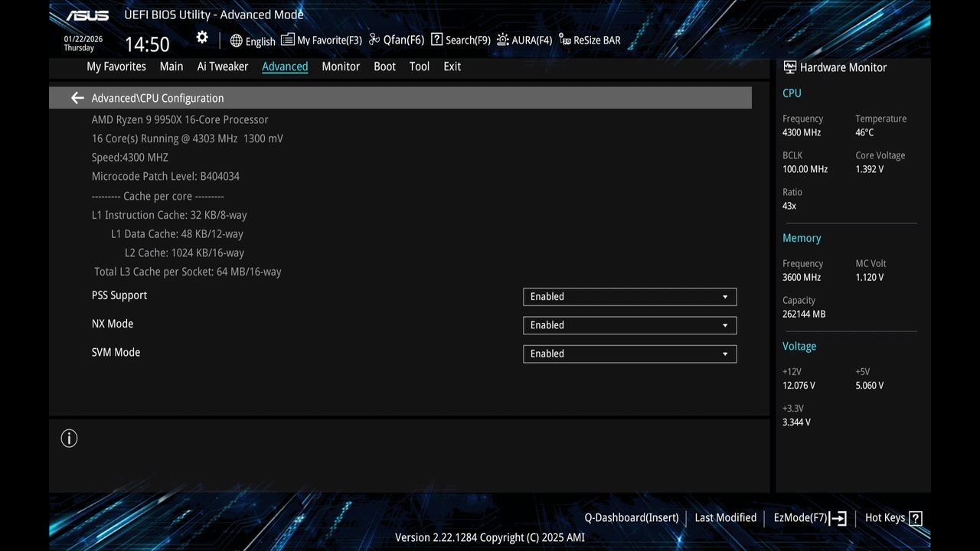This screenshot has width=980, height=551.
Task: Click the ReSize BAR icon
Action: click(590, 40)
